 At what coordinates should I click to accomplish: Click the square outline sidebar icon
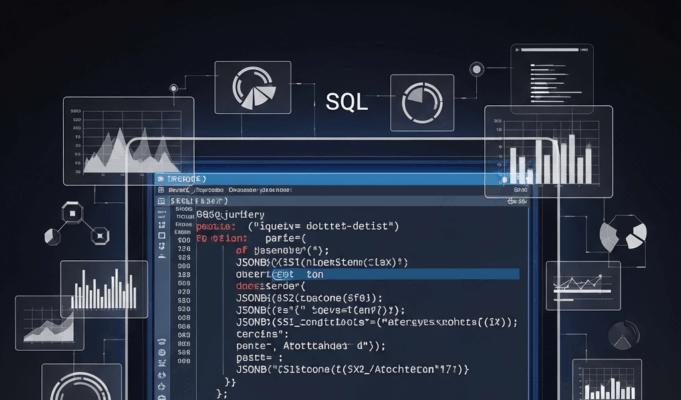click(162, 235)
